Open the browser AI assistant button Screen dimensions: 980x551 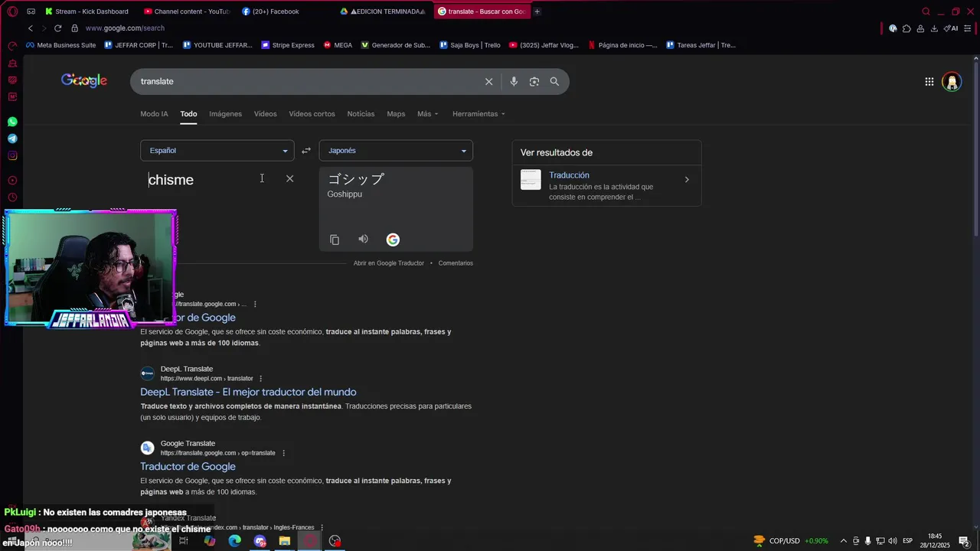[x=952, y=28]
